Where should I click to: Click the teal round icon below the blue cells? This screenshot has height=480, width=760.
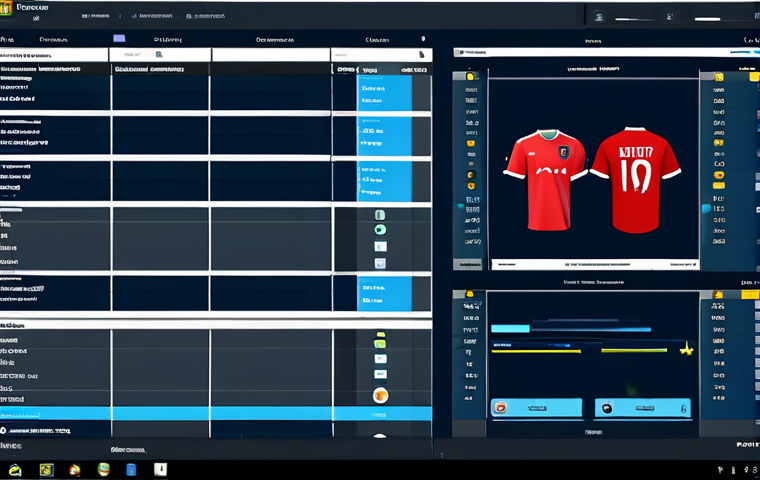click(380, 230)
